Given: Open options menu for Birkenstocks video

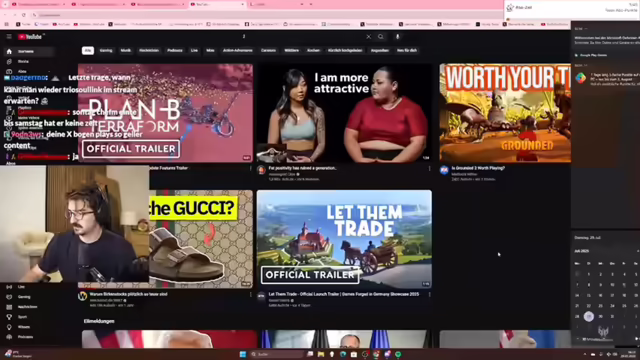Looking at the screenshot, I should (251, 294).
